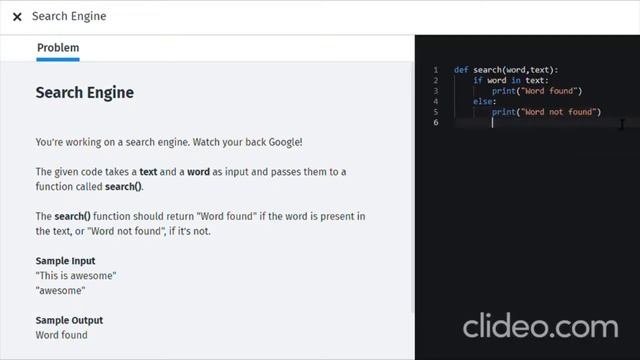Click the sample input "This is awesome"
The image size is (640, 360).
(76, 276)
